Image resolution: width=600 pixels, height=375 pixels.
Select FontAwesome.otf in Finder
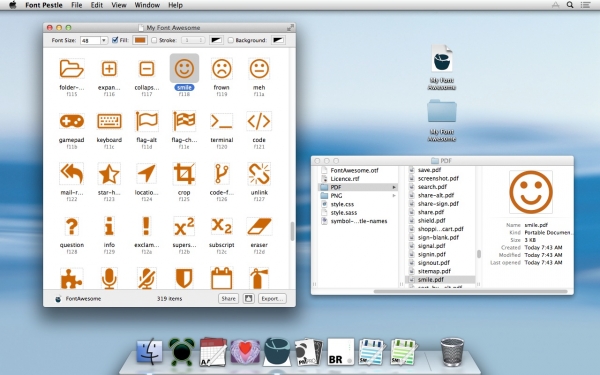[354, 170]
